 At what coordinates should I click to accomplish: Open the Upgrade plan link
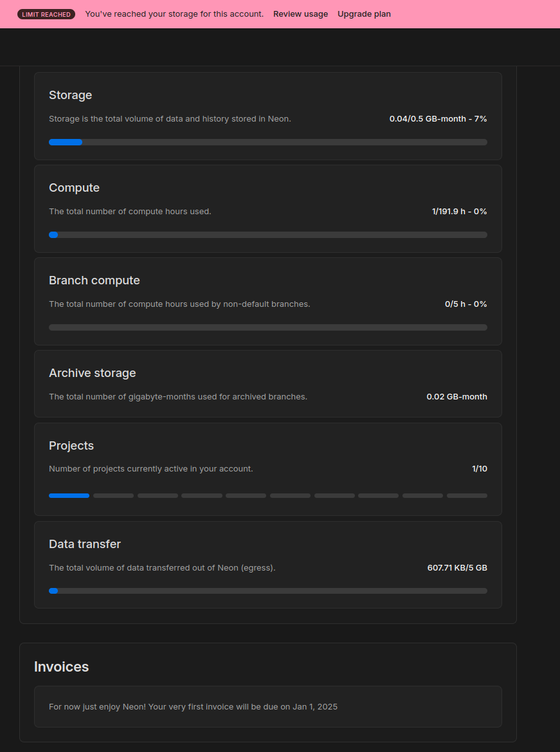[364, 14]
